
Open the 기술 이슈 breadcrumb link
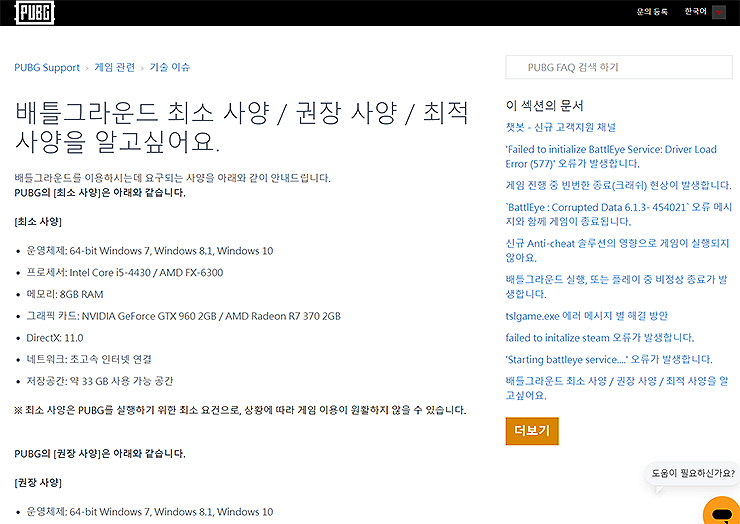tap(170, 67)
